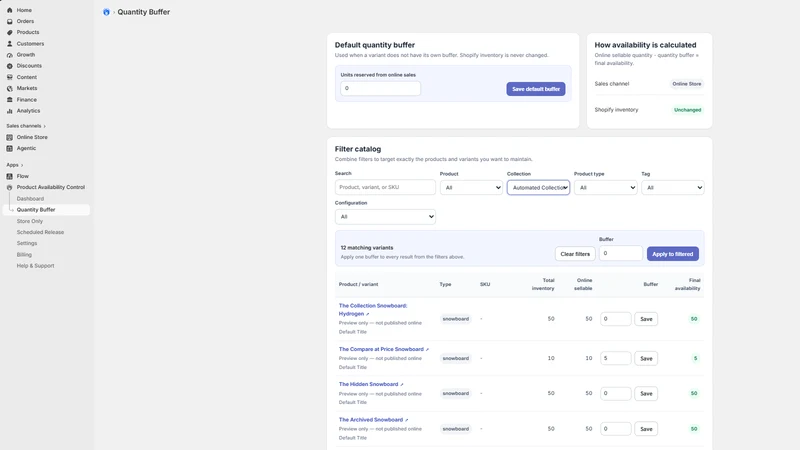Screen dimensions: 800x450
Task: Save buffer for The Archived Snowboard
Action: click(x=646, y=429)
